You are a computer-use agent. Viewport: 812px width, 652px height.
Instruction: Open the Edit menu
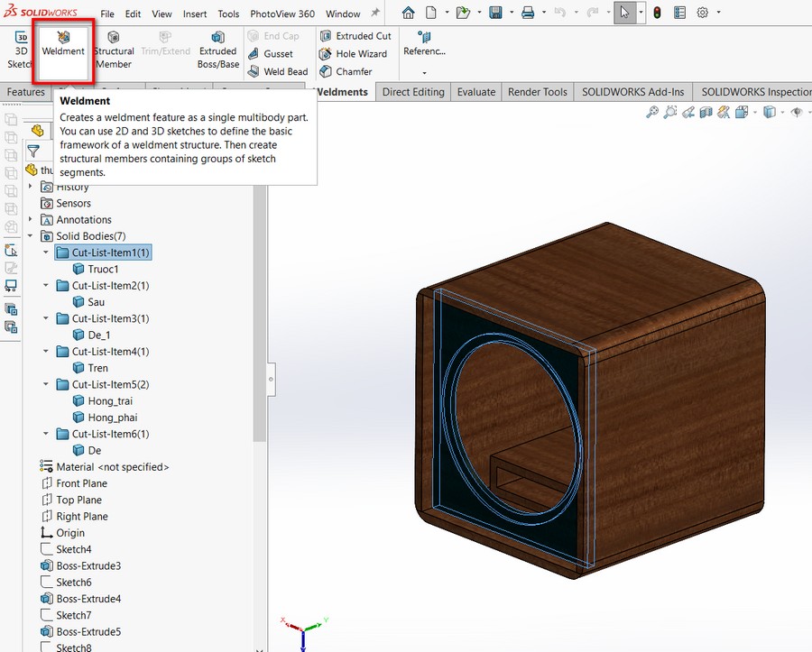133,14
